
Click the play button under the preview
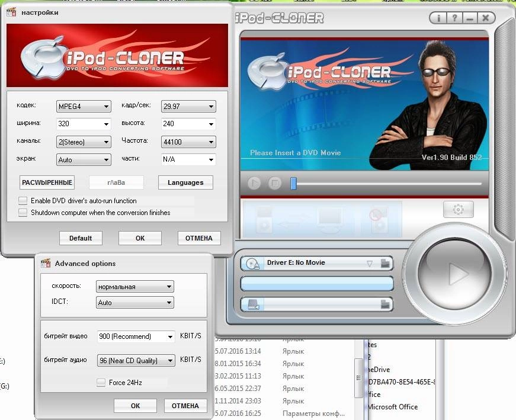coord(254,182)
